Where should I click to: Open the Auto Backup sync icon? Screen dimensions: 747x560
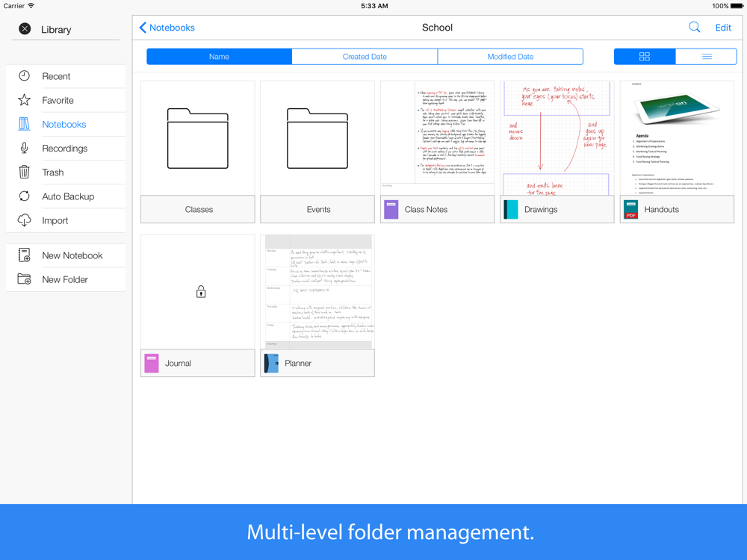pyautogui.click(x=25, y=196)
